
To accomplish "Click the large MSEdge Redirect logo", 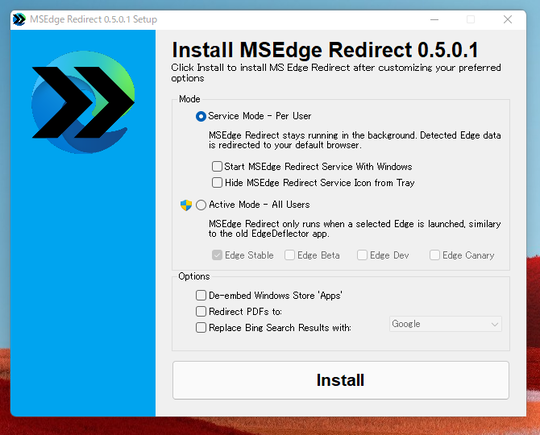I will pyautogui.click(x=83, y=102).
